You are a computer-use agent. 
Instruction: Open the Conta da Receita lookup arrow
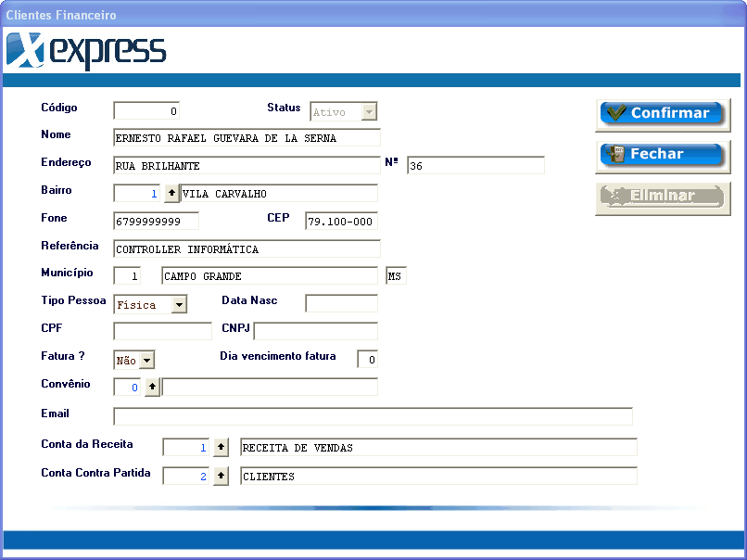click(221, 447)
